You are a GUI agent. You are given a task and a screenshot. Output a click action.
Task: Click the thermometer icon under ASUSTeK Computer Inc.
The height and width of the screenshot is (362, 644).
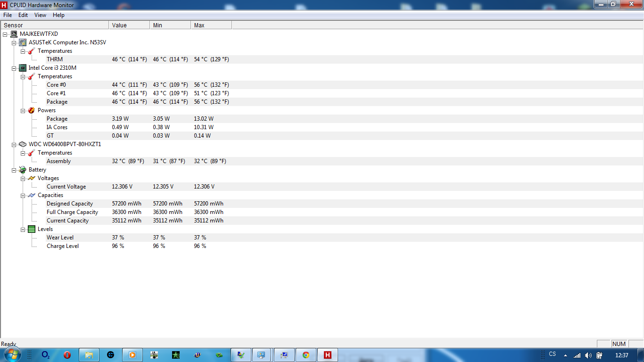(x=32, y=51)
